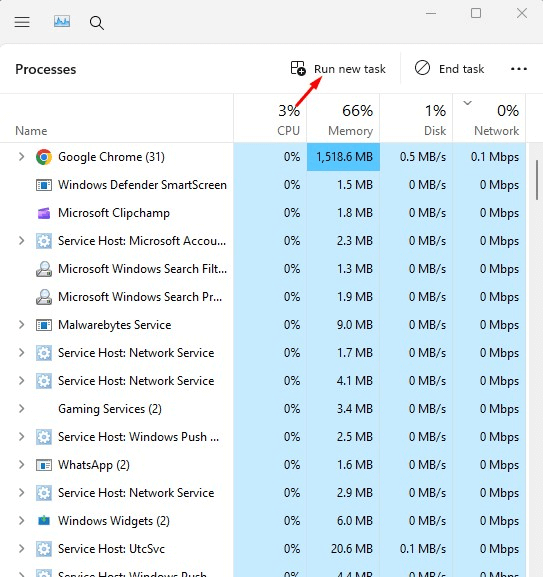This screenshot has width=543, height=577.
Task: Click gear icon of Service Host: Windows Push
Action: click(44, 437)
